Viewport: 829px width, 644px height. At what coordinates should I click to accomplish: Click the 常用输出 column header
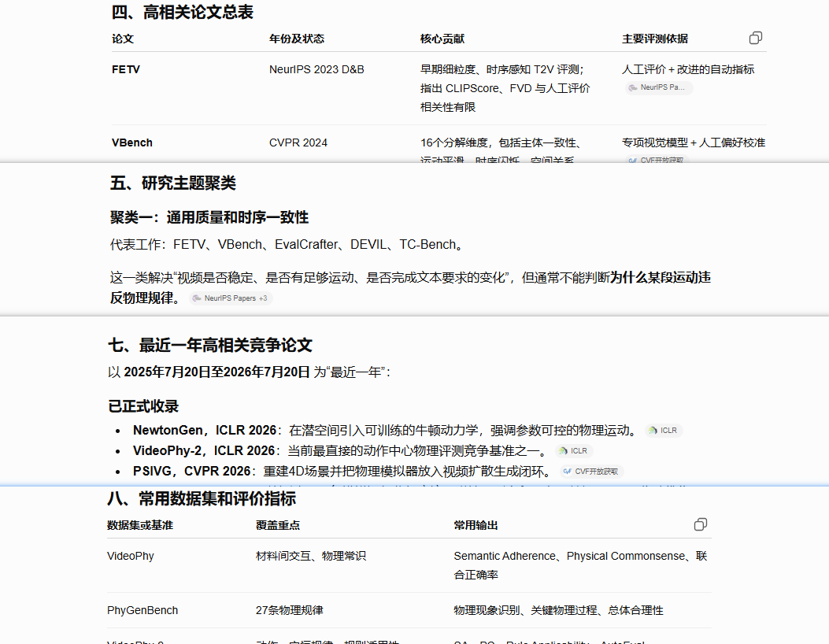pyautogui.click(x=476, y=525)
